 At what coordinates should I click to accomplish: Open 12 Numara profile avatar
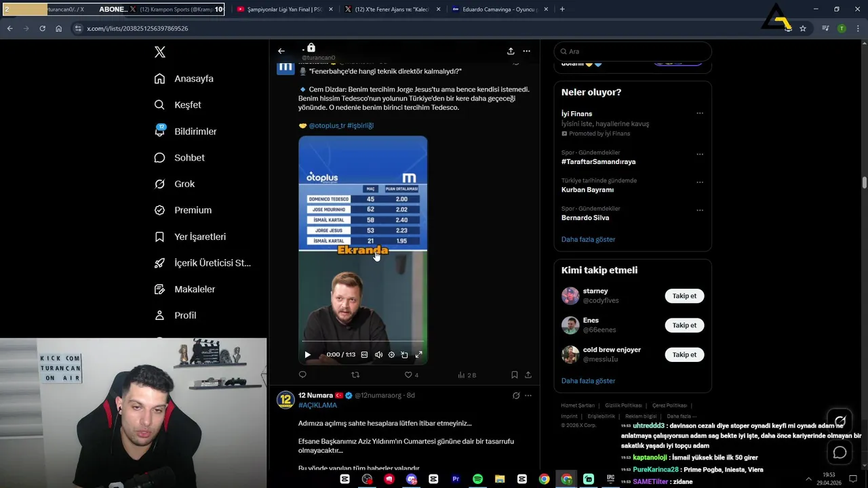point(285,400)
